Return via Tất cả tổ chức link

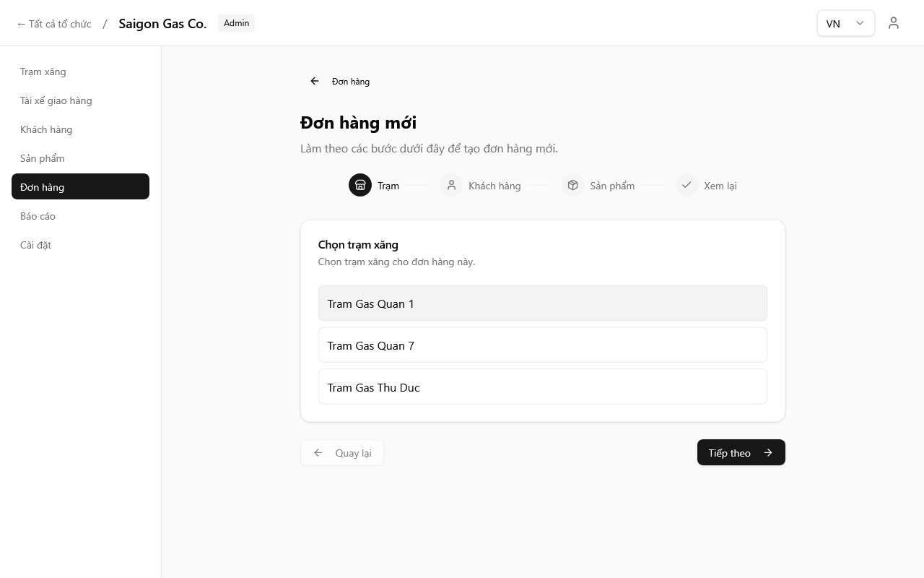[54, 24]
